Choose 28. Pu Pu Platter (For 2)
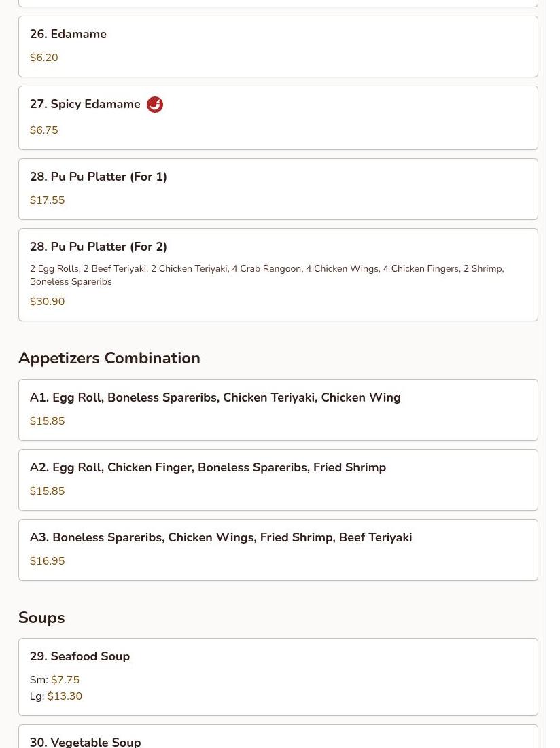 pos(278,274)
